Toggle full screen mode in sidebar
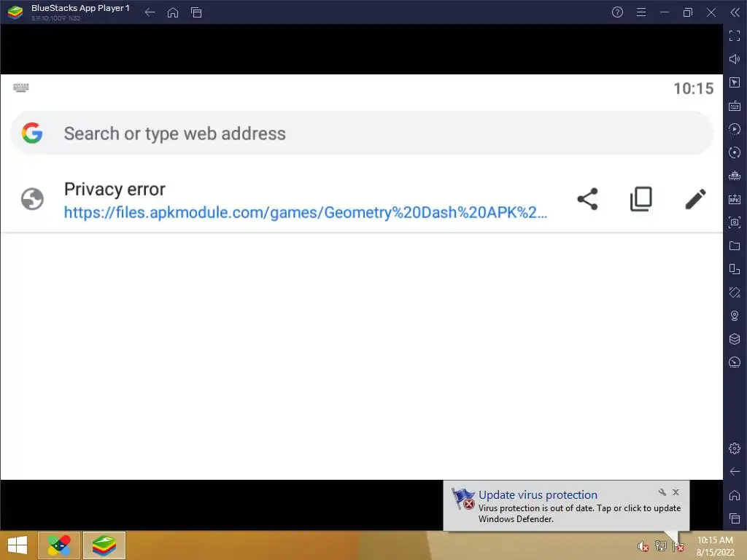Image resolution: width=747 pixels, height=560 pixels. coord(735,36)
